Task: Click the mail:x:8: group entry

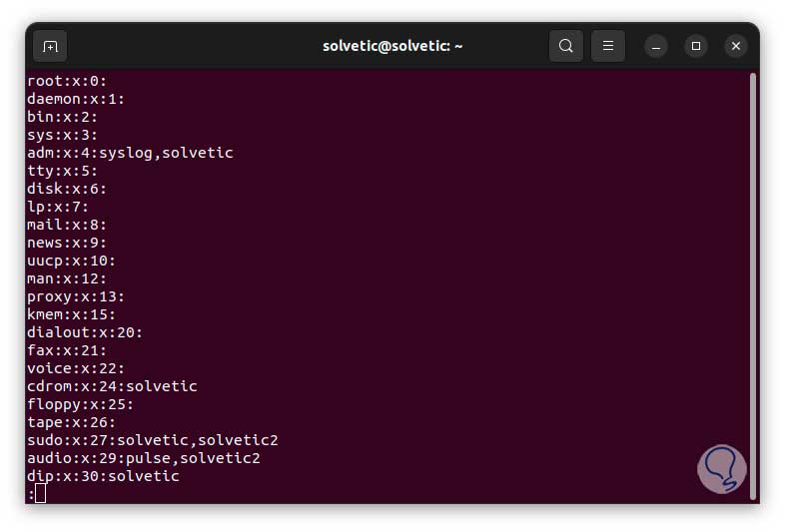Action: 66,225
